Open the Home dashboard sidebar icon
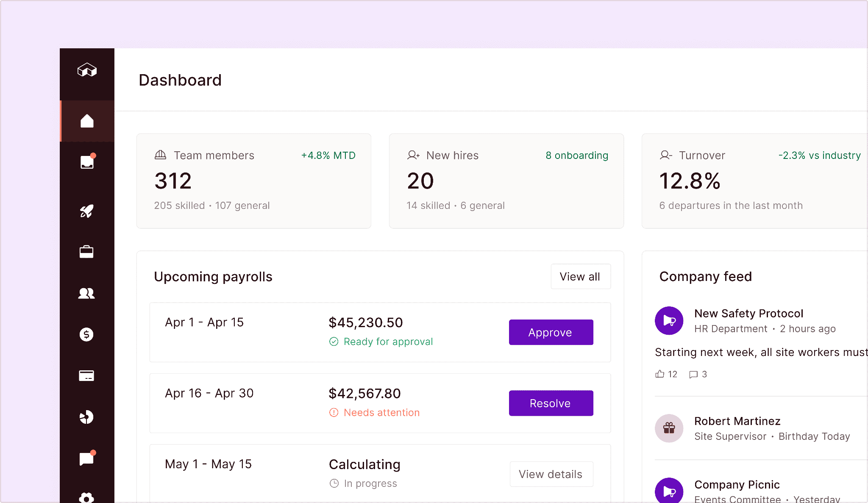Screen dimensions: 868x503 (87, 121)
